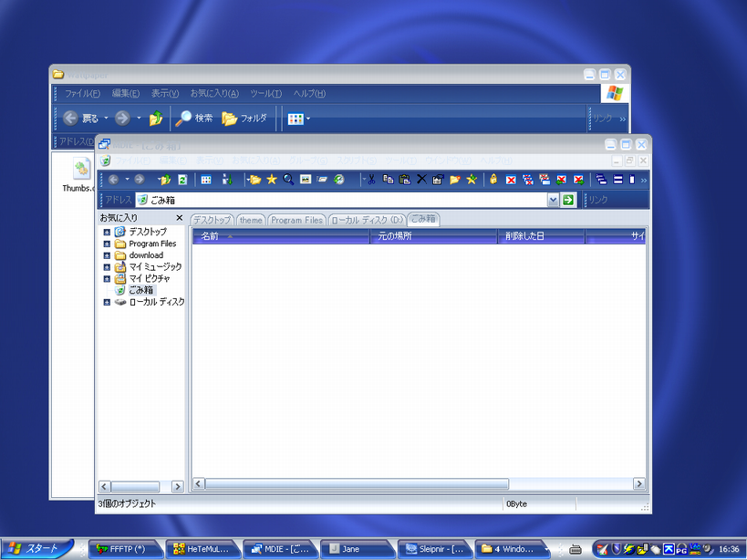Click the red X close tab icon
Screen dimensions: 747x560
coord(511,180)
